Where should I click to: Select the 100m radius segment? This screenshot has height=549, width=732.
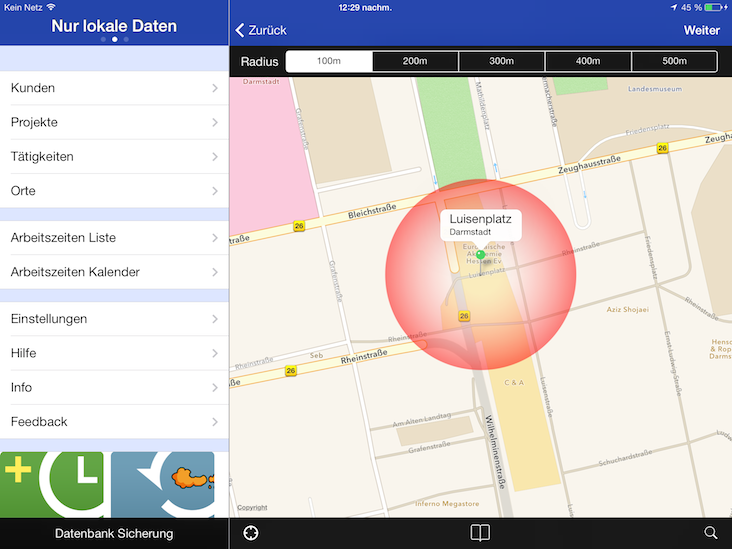click(329, 61)
